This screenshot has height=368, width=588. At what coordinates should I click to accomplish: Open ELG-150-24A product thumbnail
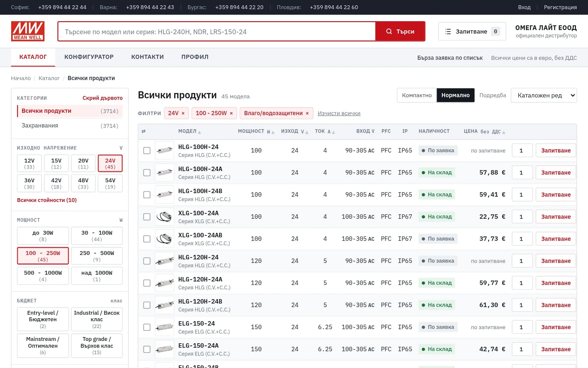point(164,349)
